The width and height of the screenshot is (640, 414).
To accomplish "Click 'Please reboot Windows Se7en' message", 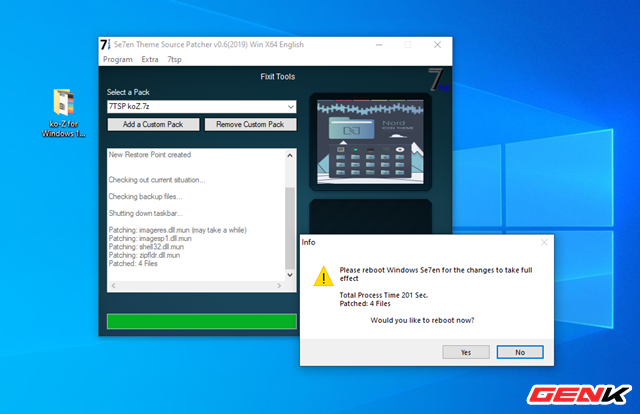I will pyautogui.click(x=436, y=274).
